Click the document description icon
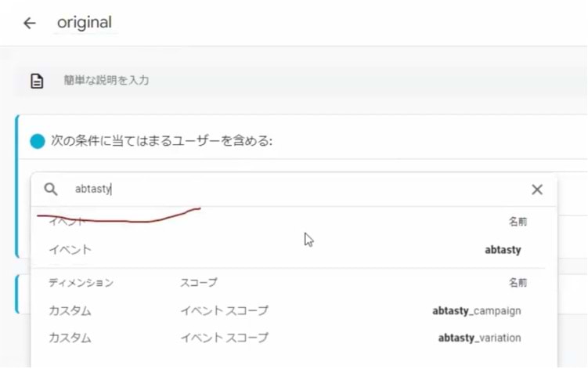588x369 pixels. point(37,81)
